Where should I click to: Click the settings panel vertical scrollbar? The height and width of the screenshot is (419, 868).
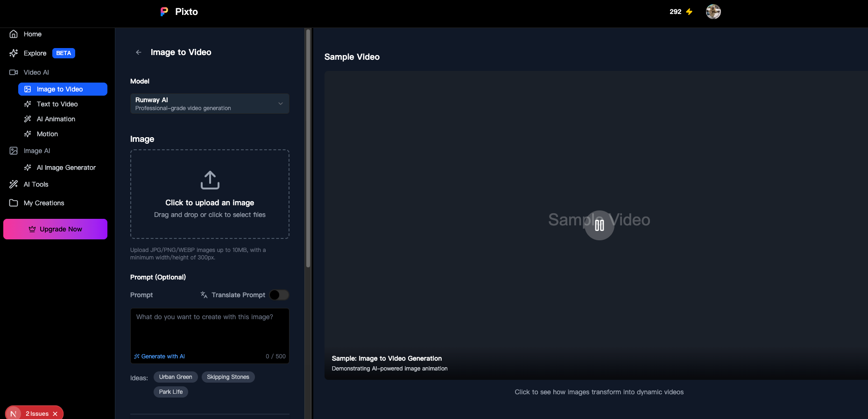(308, 149)
